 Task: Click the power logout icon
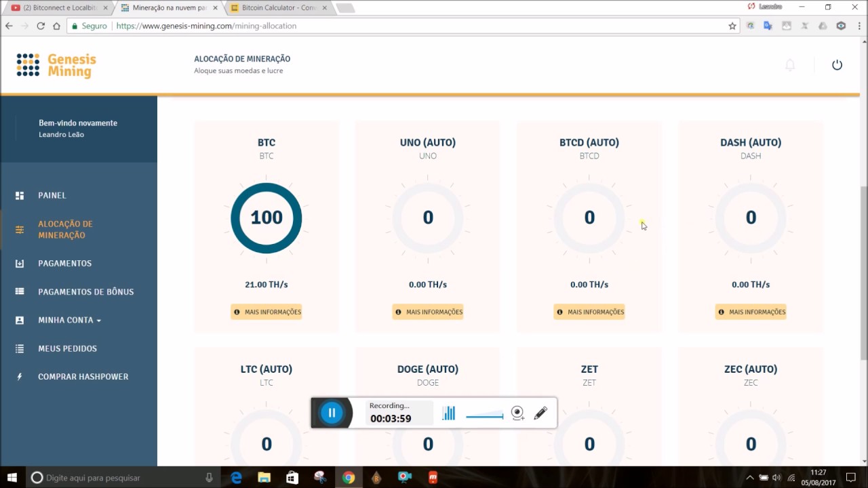[837, 65]
